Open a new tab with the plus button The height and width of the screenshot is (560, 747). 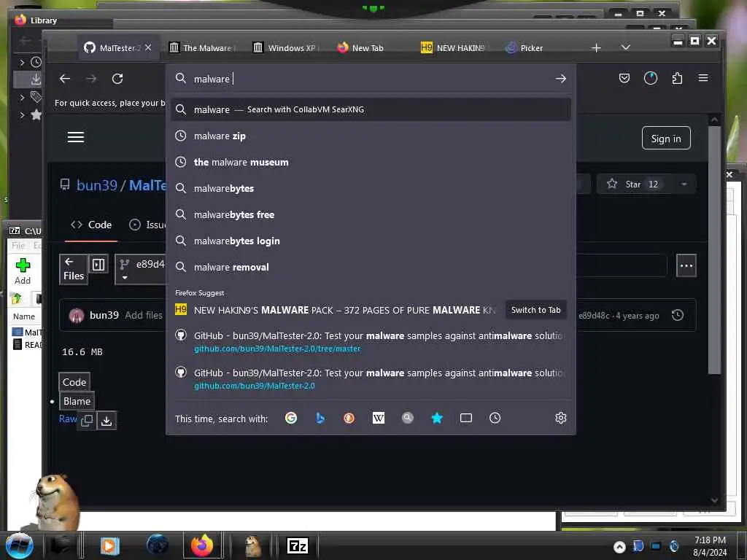tap(596, 47)
